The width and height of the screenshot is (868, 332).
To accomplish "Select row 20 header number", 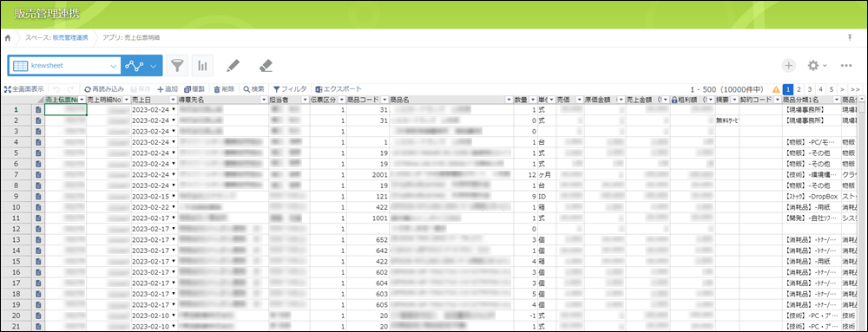I will (x=16, y=316).
